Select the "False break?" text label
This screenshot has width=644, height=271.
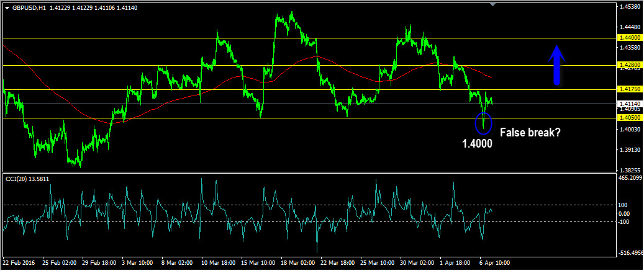click(x=530, y=131)
